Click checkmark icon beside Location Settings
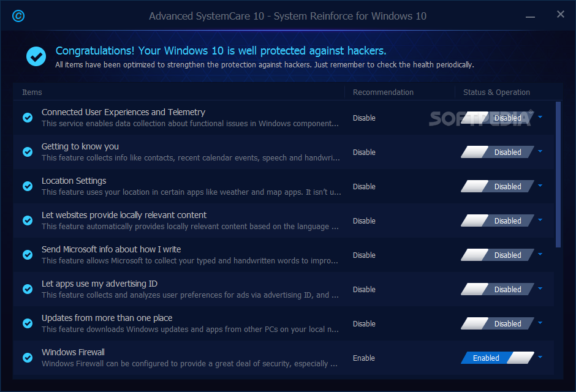 click(28, 186)
